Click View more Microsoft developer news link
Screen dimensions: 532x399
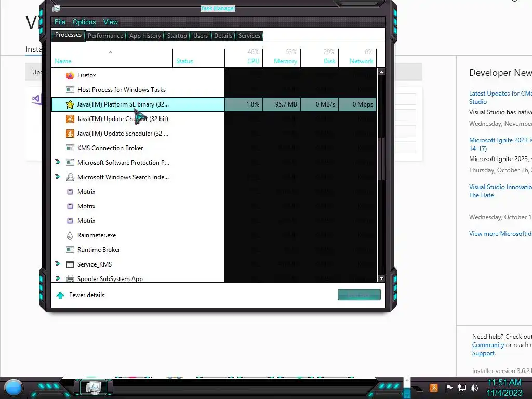(x=500, y=234)
